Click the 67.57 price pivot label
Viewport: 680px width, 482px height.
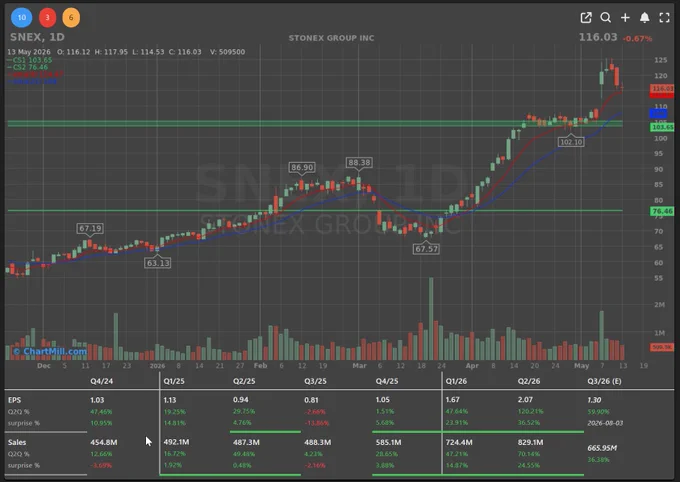pos(426,249)
